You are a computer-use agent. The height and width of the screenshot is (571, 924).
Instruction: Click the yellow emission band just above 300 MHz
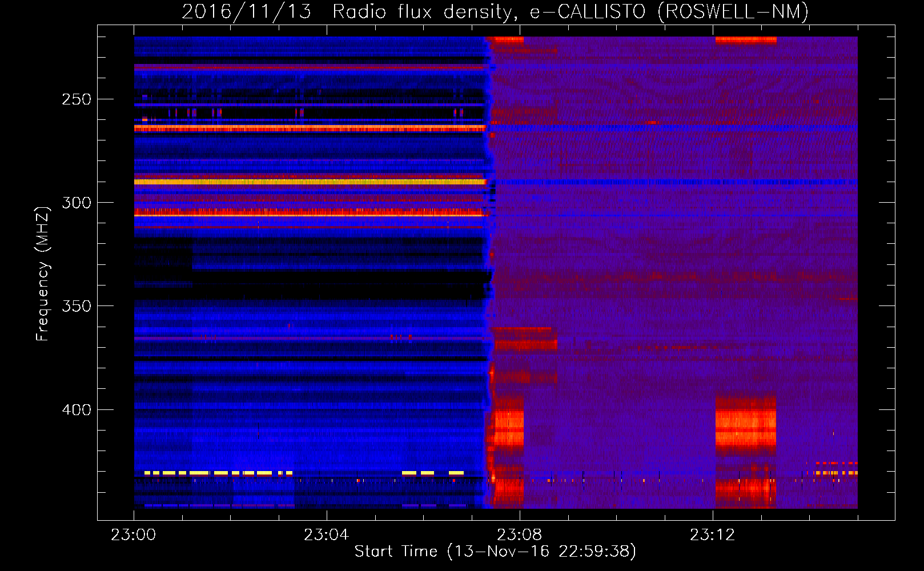[x=310, y=182]
